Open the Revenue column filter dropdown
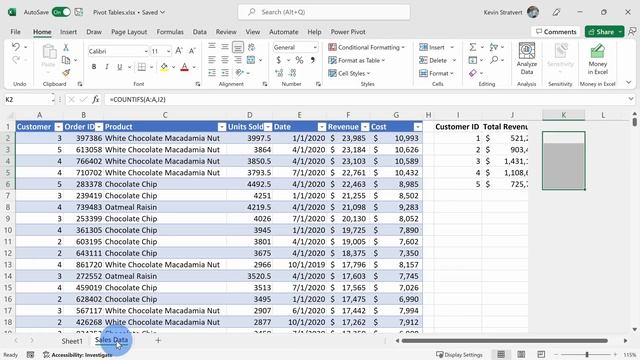The image size is (640, 360). pos(365,127)
